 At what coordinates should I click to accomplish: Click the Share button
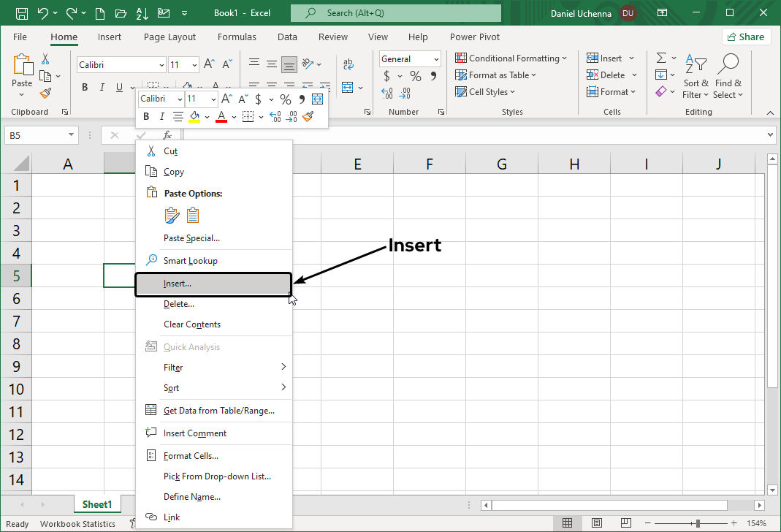click(x=746, y=37)
